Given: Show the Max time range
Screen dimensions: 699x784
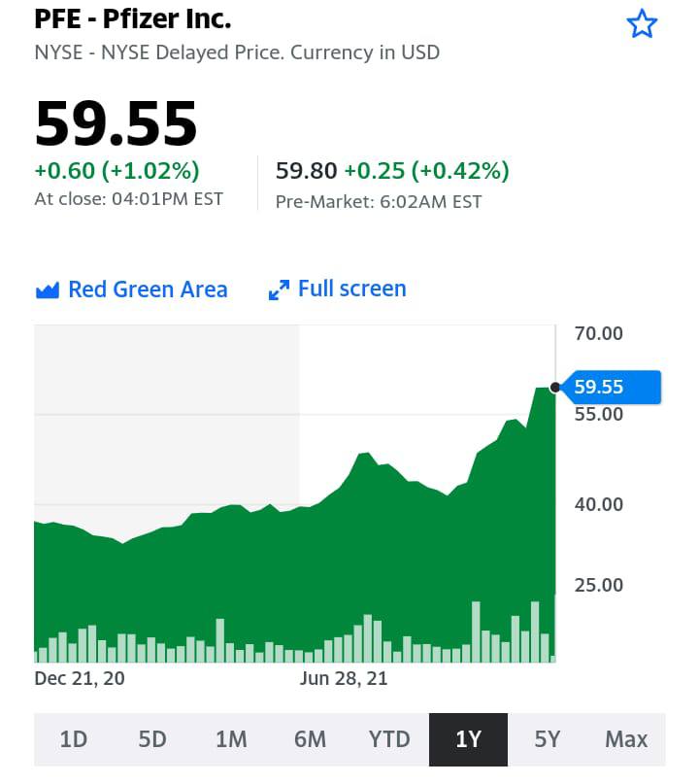Looking at the screenshot, I should [626, 739].
